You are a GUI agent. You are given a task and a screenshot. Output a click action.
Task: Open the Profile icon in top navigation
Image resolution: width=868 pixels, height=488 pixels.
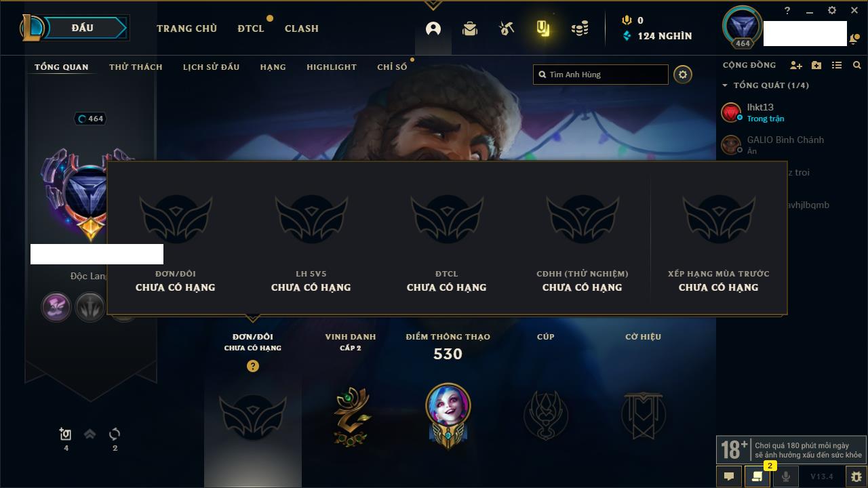[x=433, y=28]
